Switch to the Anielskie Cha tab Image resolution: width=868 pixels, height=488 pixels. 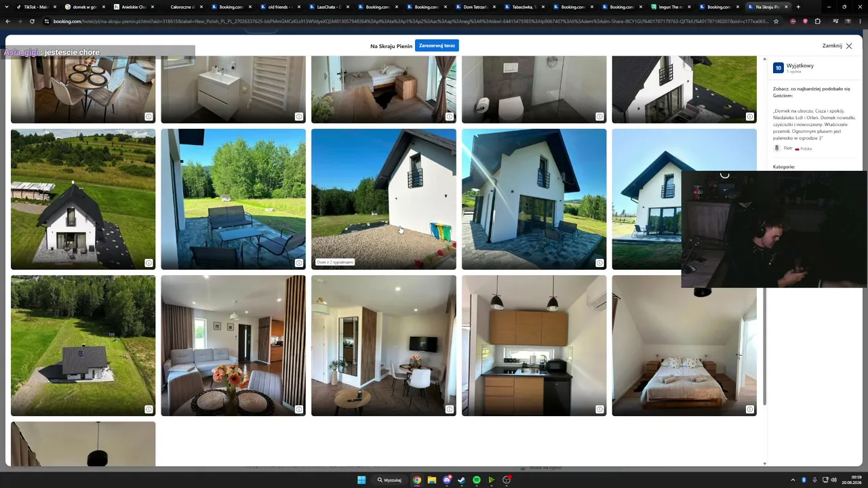(134, 7)
